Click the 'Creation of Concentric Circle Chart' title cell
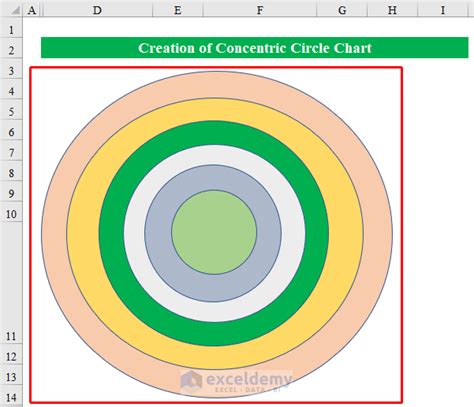The image size is (474, 407). (x=255, y=48)
